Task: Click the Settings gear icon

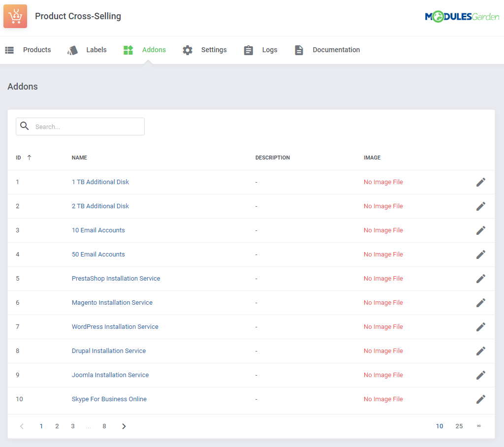Action: tap(188, 50)
